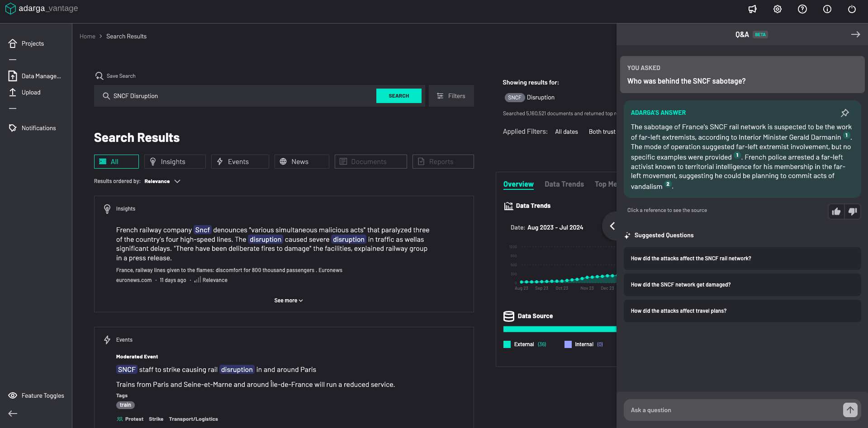Click the Transport/Logistics category label
This screenshot has height=428, width=868.
(x=193, y=419)
